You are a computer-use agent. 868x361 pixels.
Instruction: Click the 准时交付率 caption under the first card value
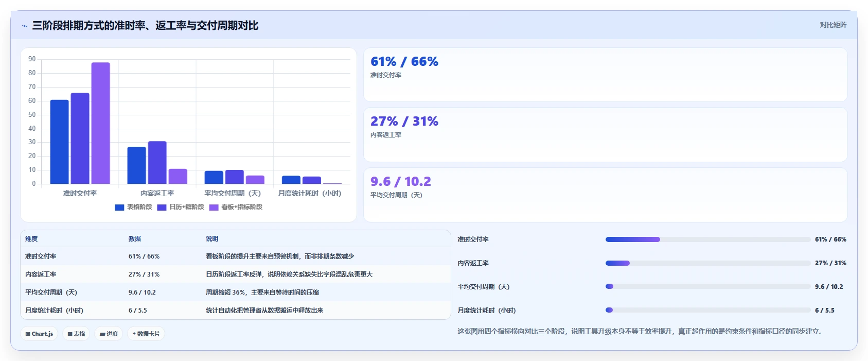[x=386, y=75]
